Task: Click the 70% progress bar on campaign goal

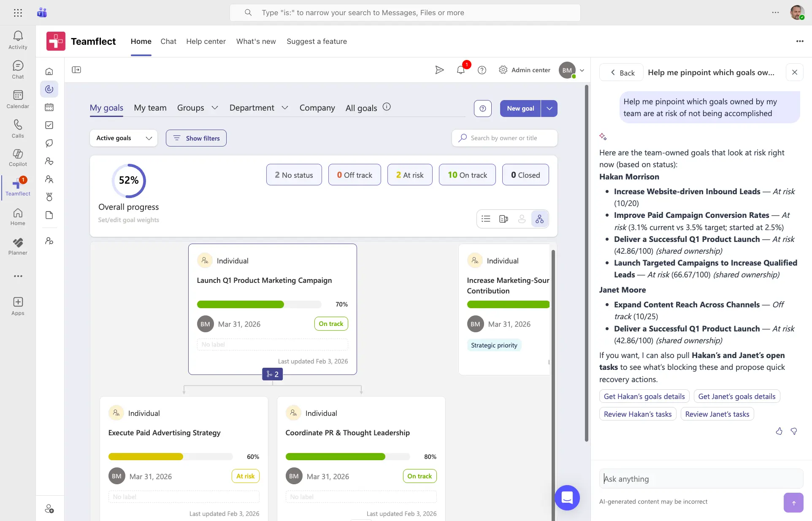Action: [259, 304]
